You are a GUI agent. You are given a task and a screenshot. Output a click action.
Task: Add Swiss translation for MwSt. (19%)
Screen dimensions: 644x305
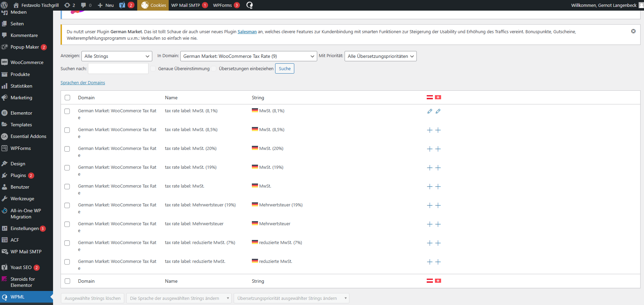pos(438,168)
